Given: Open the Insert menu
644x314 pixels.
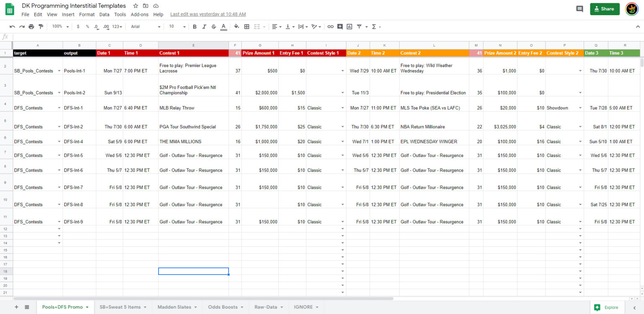Looking at the screenshot, I should pyautogui.click(x=68, y=14).
